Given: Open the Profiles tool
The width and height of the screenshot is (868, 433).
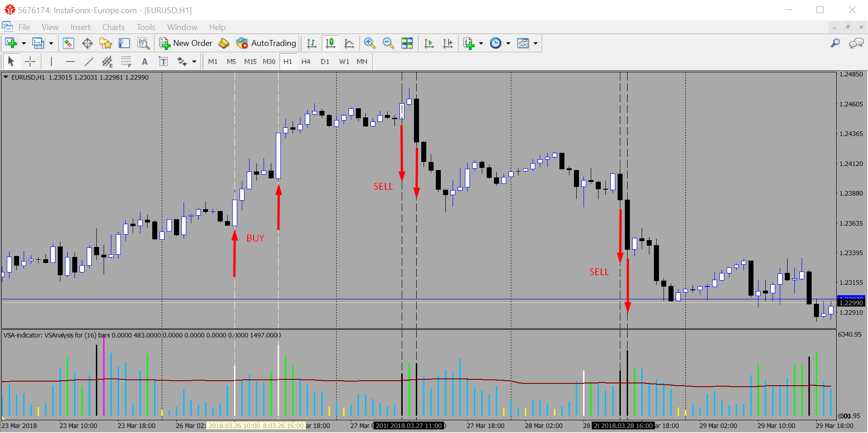Looking at the screenshot, I should [x=38, y=43].
